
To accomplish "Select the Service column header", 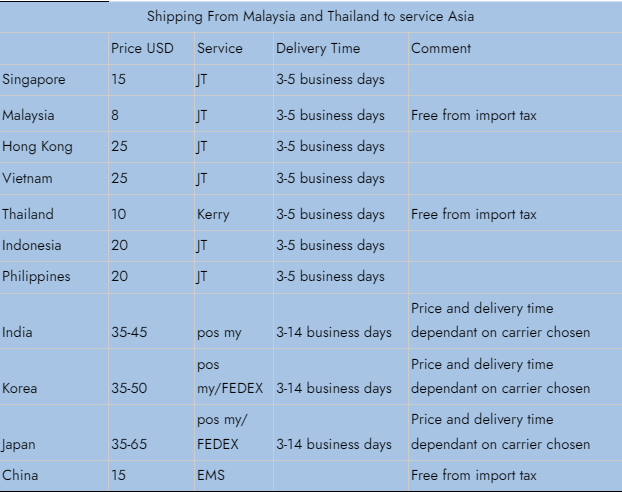I will (x=220, y=48).
